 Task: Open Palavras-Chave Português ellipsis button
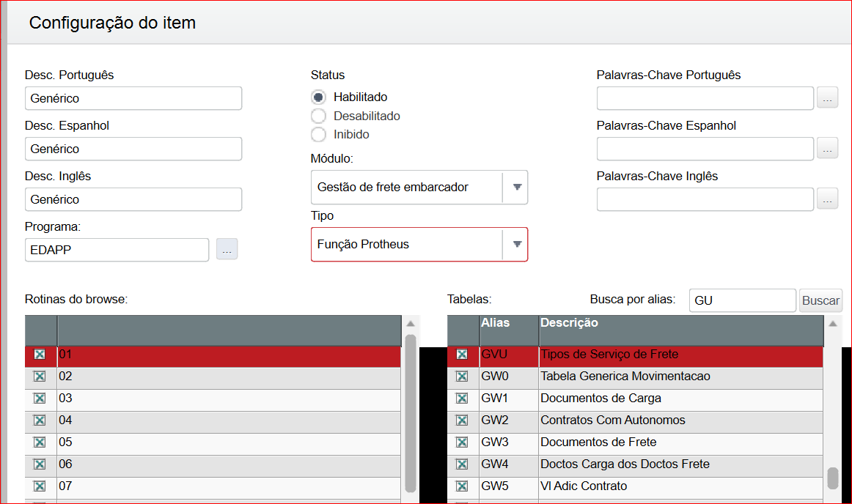click(827, 98)
